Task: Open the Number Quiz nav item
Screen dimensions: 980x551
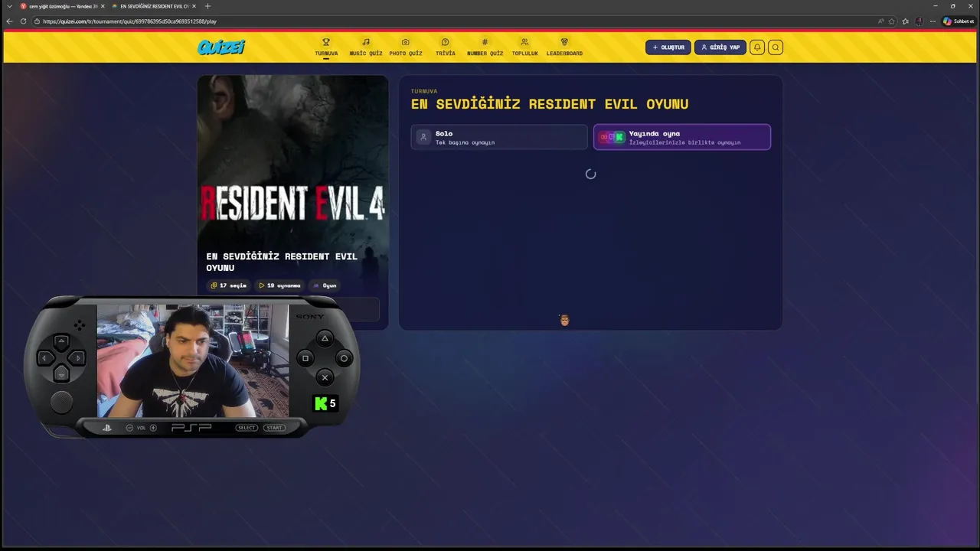Action: coord(485,47)
